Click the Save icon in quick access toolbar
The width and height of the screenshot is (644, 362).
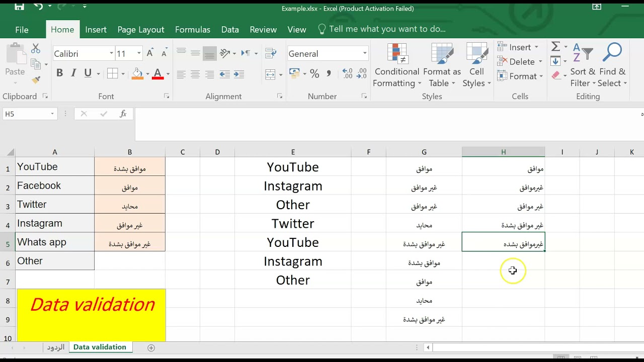pyautogui.click(x=19, y=7)
